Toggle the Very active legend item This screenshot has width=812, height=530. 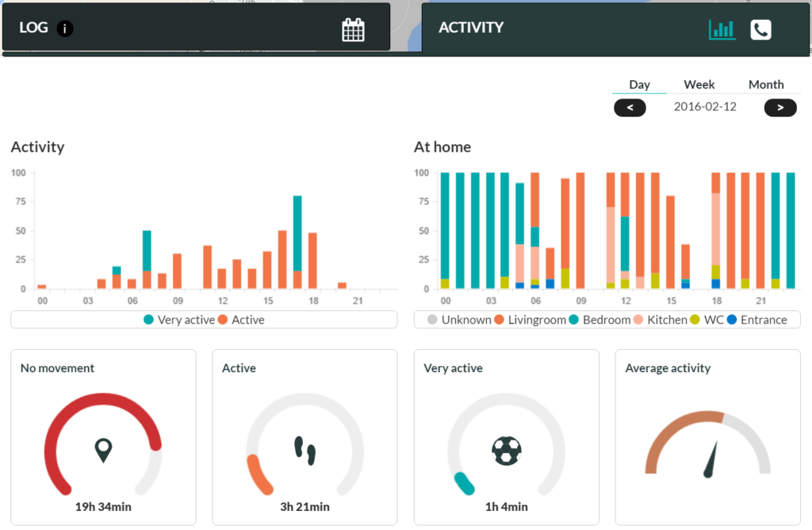pyautogui.click(x=178, y=320)
